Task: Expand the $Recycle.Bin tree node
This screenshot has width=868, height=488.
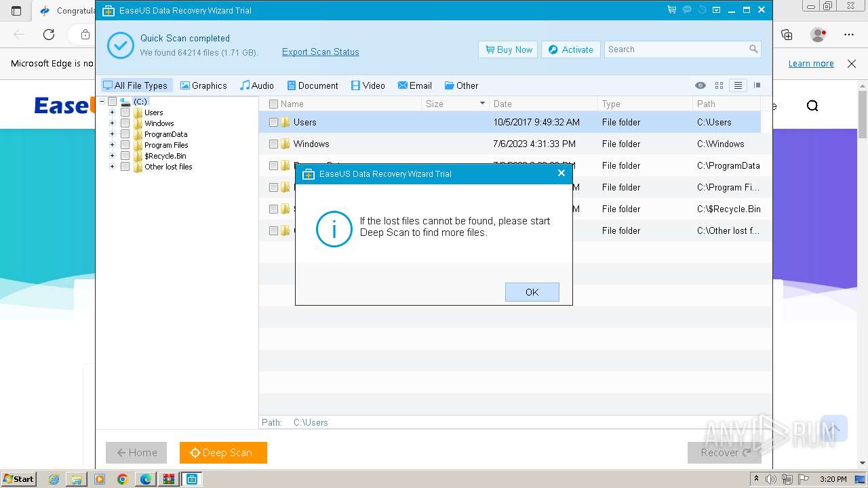Action: [x=112, y=156]
